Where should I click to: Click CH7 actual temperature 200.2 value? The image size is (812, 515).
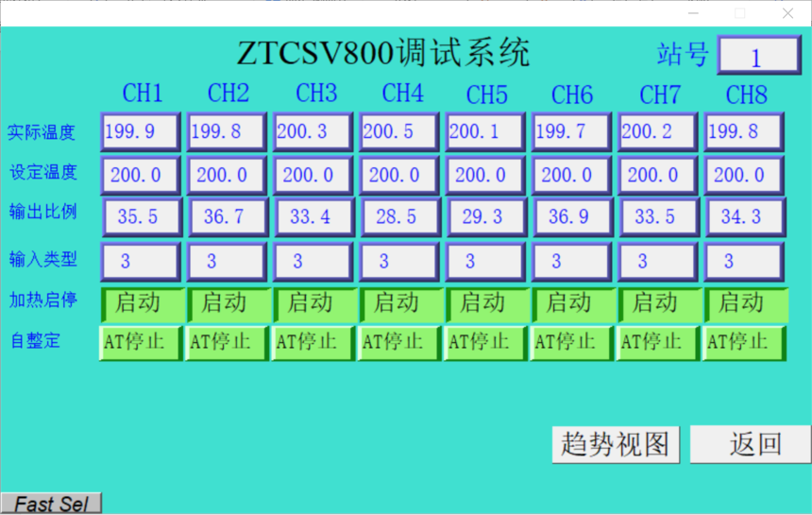click(x=658, y=131)
